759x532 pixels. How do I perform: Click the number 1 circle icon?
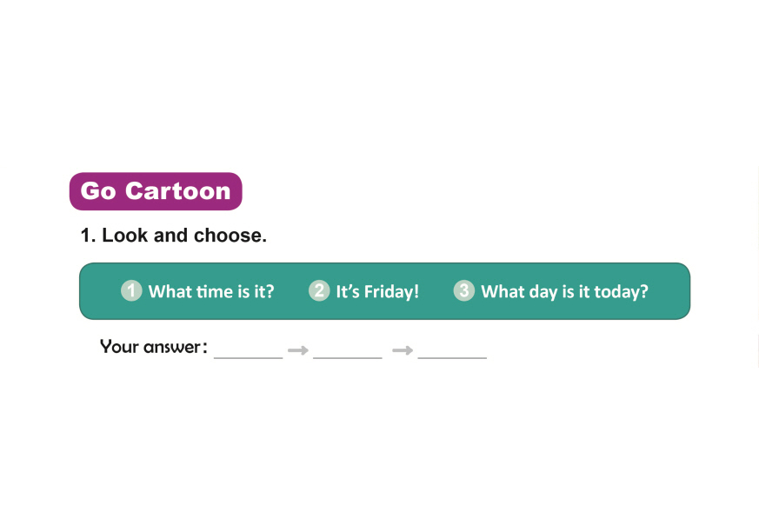tap(131, 290)
